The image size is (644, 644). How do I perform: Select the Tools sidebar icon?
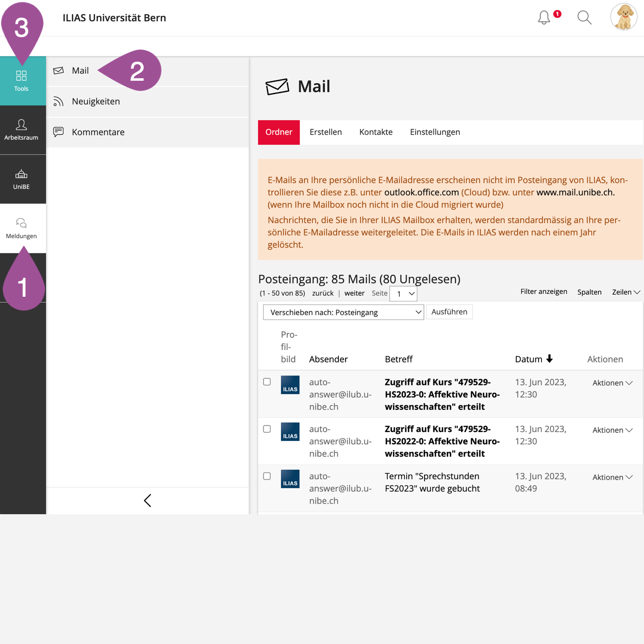(21, 81)
